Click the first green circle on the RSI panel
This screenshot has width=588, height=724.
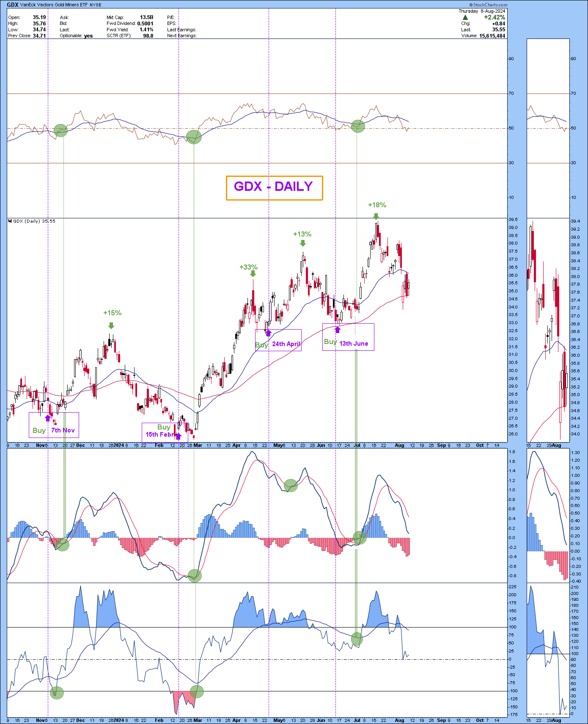60,130
